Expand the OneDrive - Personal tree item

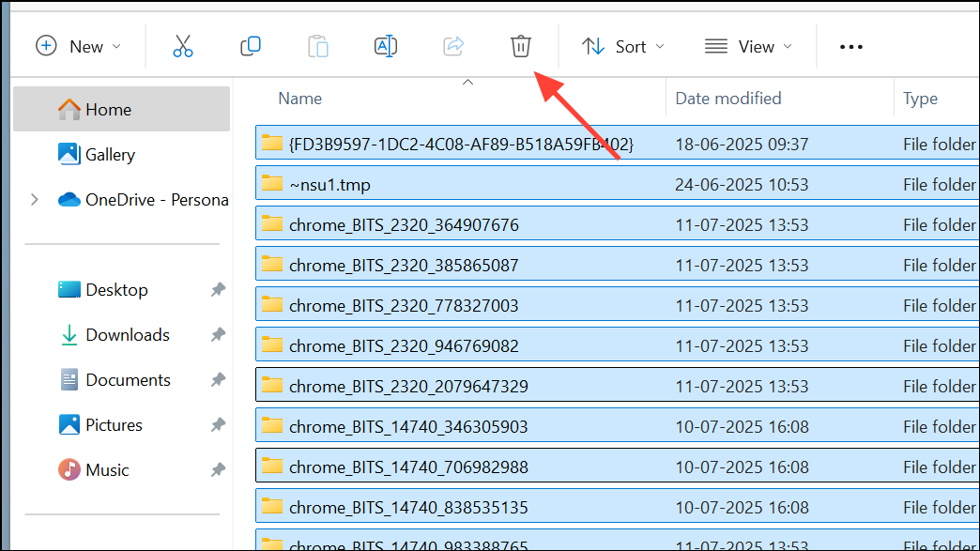tap(35, 199)
